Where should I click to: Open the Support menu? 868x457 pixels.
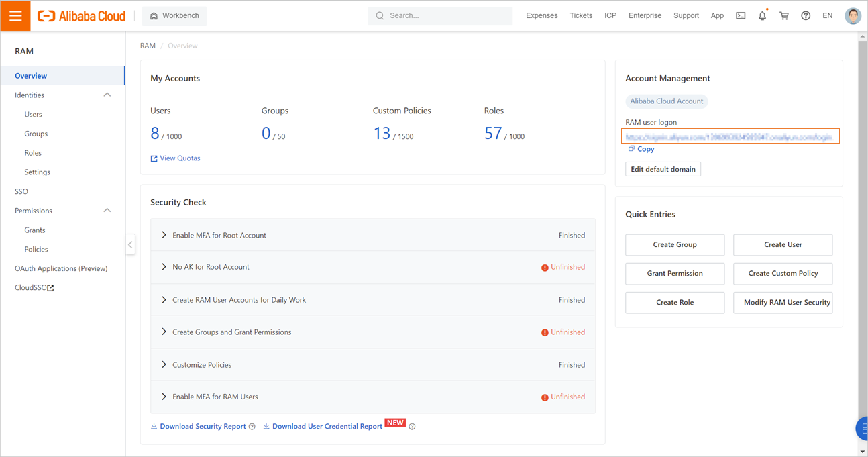(686, 15)
